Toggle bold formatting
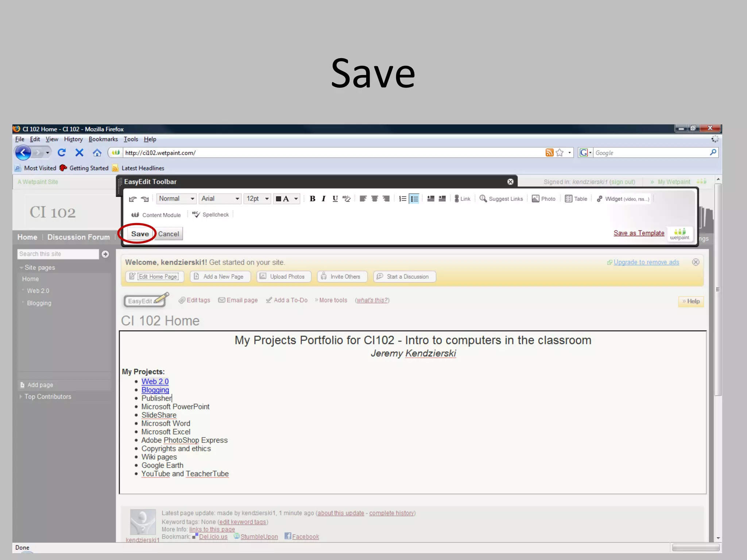The image size is (747, 560). (x=312, y=199)
